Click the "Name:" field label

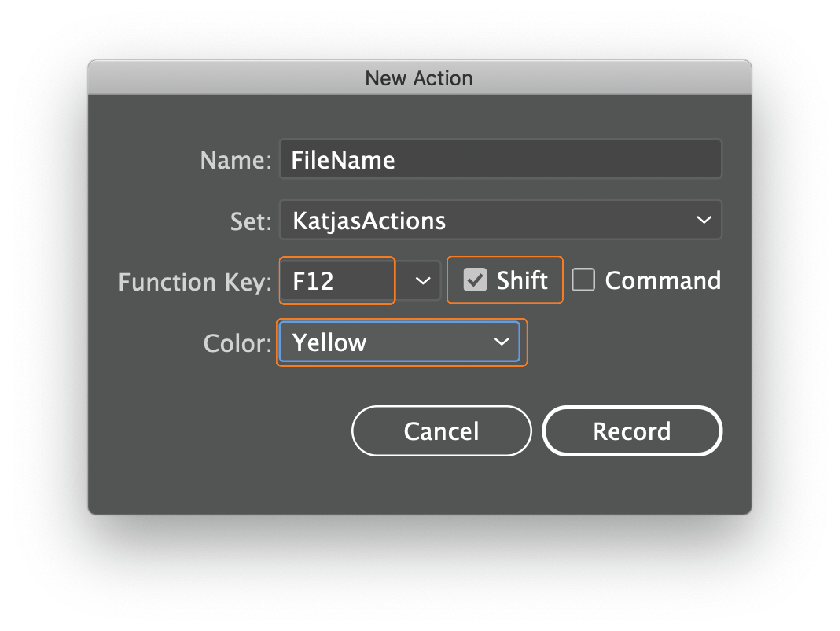[236, 160]
